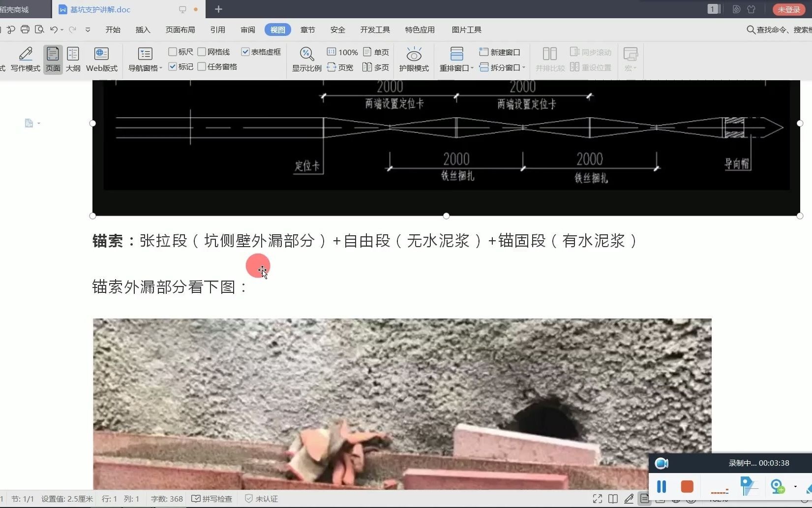Open the quick access toolbar customize dropdown
Image resolution: width=812 pixels, height=508 pixels.
coord(88,30)
